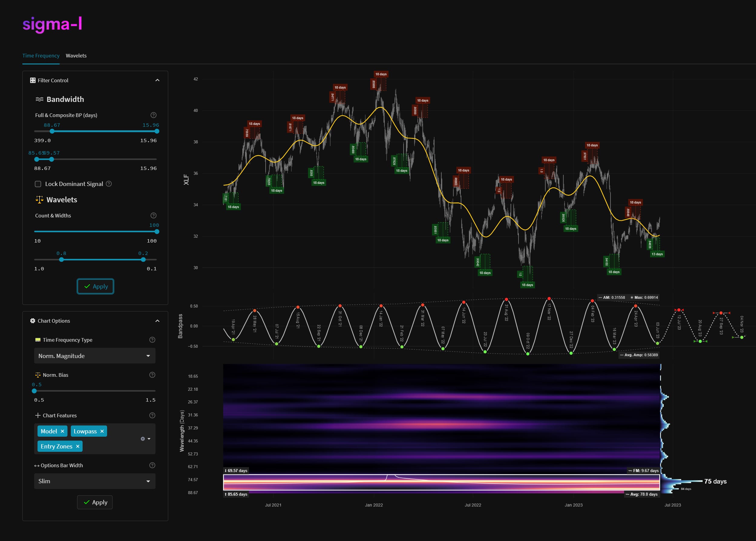Click help icon for Count & Widths
Screen dimensions: 756x541
tap(153, 216)
